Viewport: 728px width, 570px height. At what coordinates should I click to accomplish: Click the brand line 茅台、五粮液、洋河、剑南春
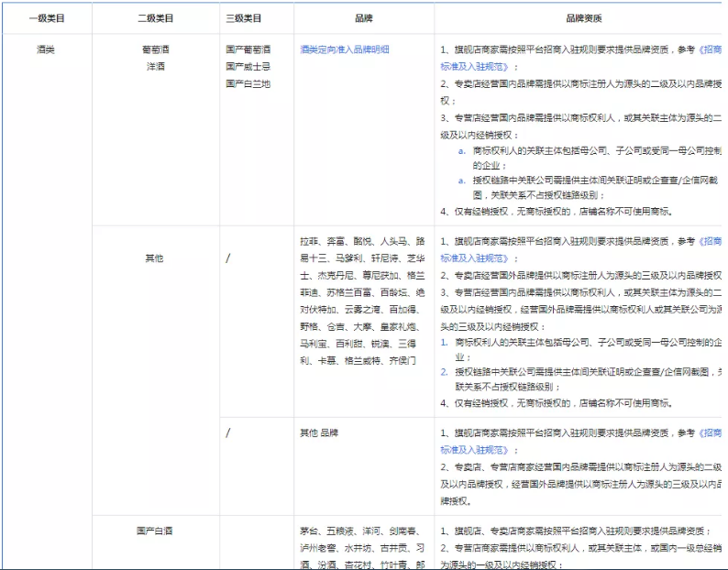pyautogui.click(x=360, y=531)
